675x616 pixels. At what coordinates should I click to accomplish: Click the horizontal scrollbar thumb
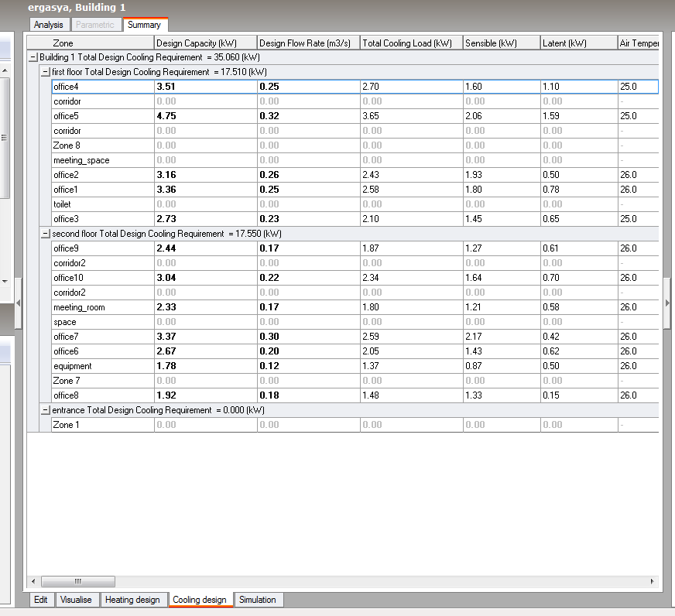pyautogui.click(x=78, y=581)
